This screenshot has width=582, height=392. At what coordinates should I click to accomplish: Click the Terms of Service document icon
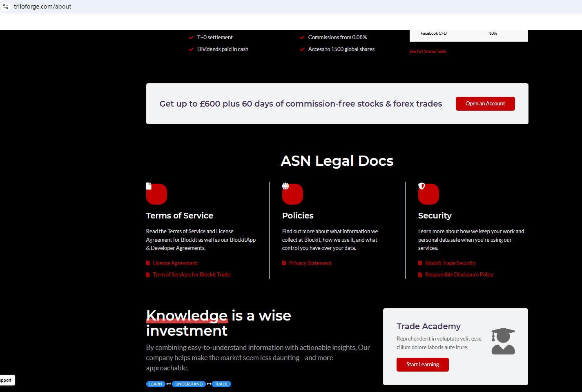coord(149,186)
